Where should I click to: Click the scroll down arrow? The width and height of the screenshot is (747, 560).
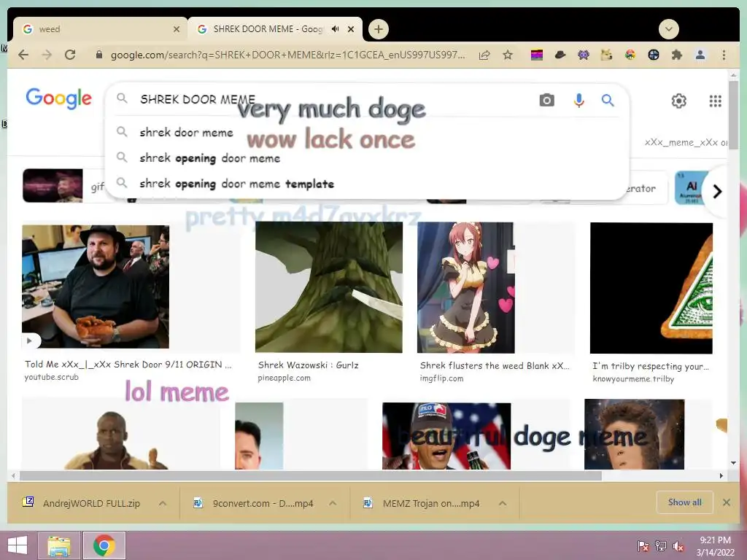tap(733, 463)
